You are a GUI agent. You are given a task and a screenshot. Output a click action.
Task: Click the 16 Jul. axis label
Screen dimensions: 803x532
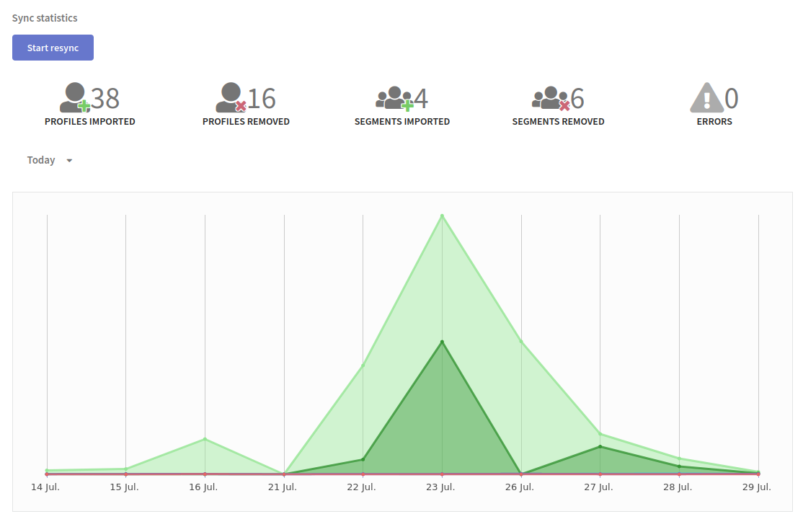203,487
